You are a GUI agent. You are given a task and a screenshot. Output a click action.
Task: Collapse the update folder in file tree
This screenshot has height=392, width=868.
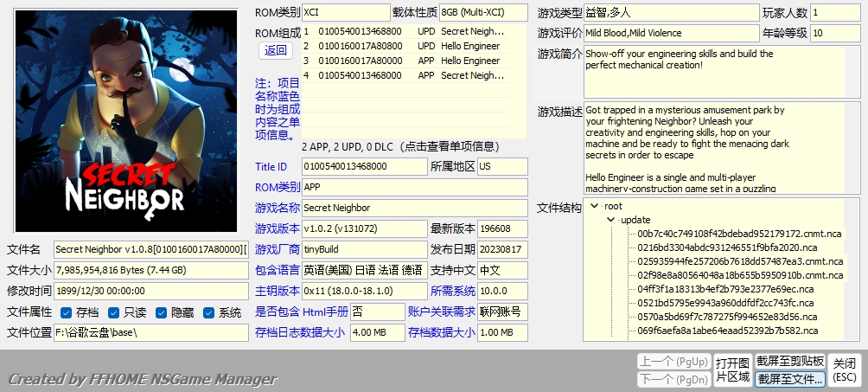(610, 220)
